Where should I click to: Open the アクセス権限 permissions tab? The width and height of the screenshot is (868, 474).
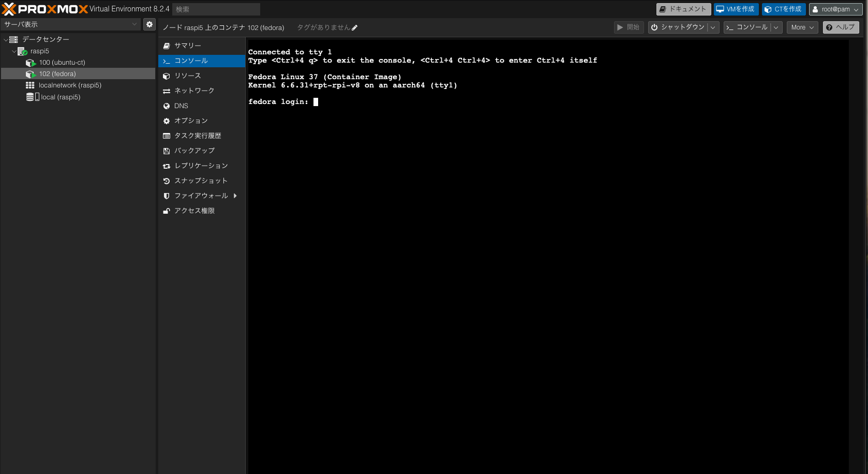(202, 211)
